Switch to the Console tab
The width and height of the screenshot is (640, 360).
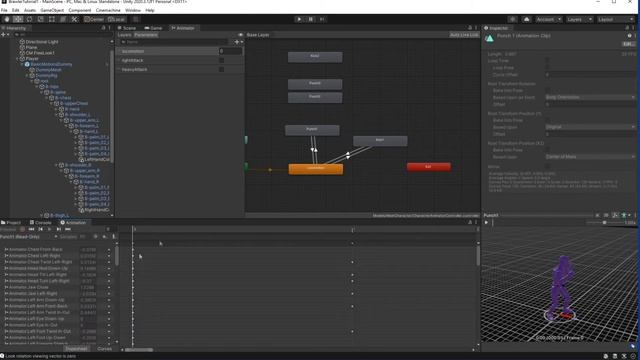[x=40, y=223]
